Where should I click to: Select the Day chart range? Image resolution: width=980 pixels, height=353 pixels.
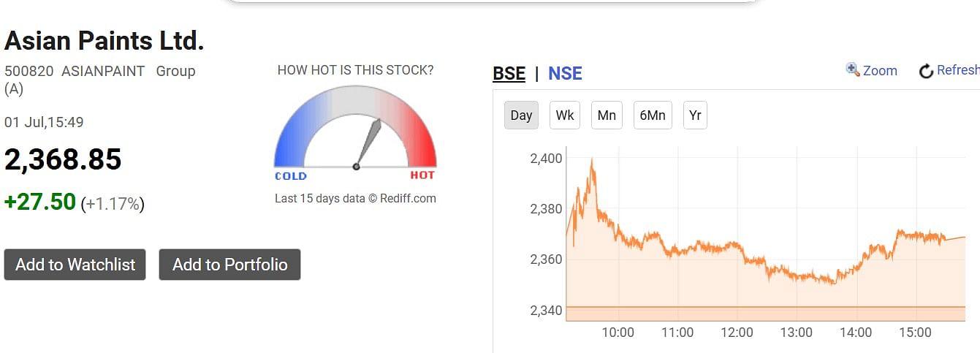pos(521,115)
